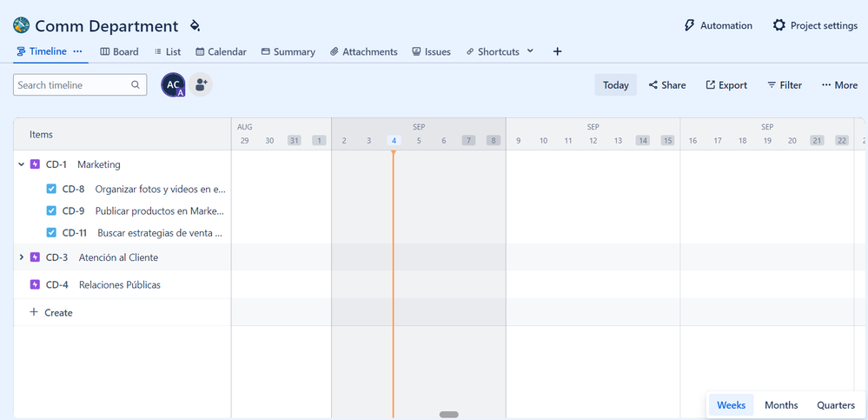Screen dimensions: 868x420
Task: Click the Automation lightning icon
Action: 689,25
